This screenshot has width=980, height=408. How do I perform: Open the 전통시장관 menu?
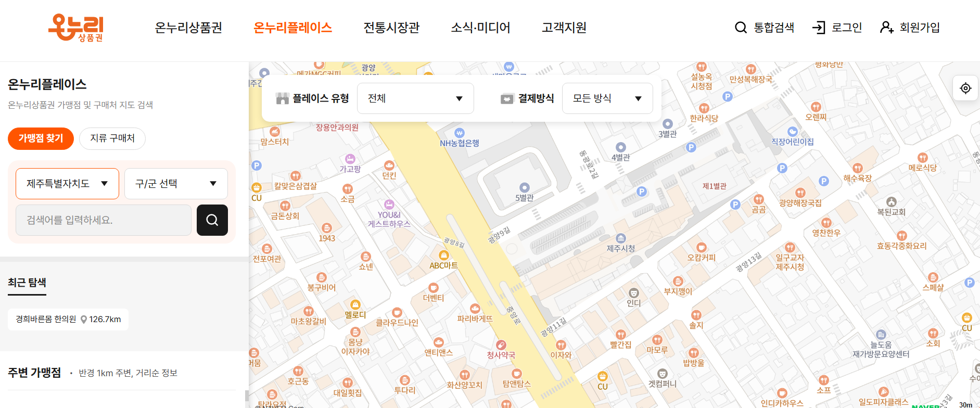pyautogui.click(x=391, y=28)
